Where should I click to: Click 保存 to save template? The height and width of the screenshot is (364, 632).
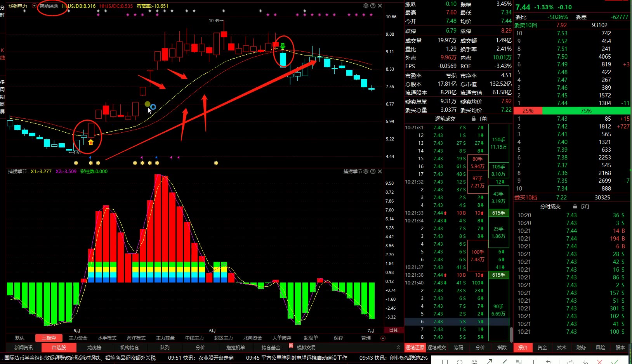coord(339,338)
